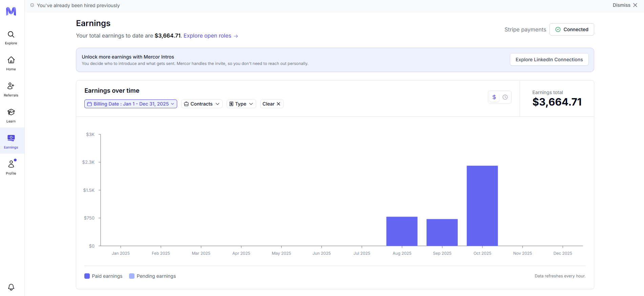
Task: Click the Jan 2025 axis label
Action: coord(121,253)
